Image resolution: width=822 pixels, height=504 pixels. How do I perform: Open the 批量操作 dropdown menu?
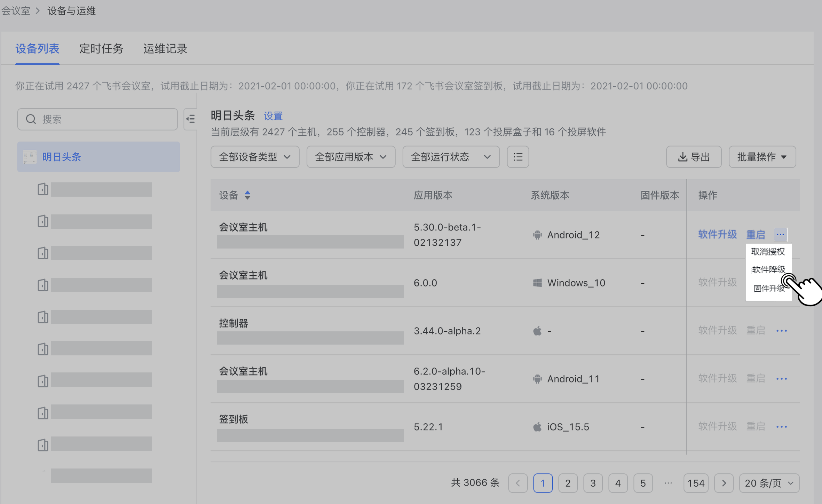pos(762,157)
